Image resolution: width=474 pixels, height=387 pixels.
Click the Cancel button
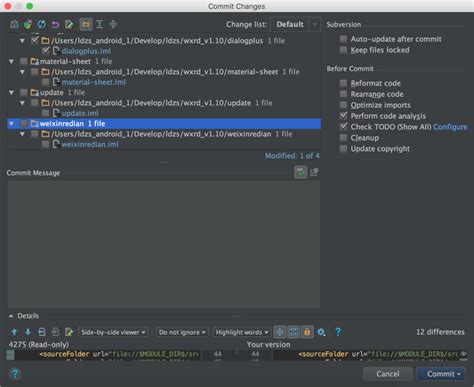point(388,374)
